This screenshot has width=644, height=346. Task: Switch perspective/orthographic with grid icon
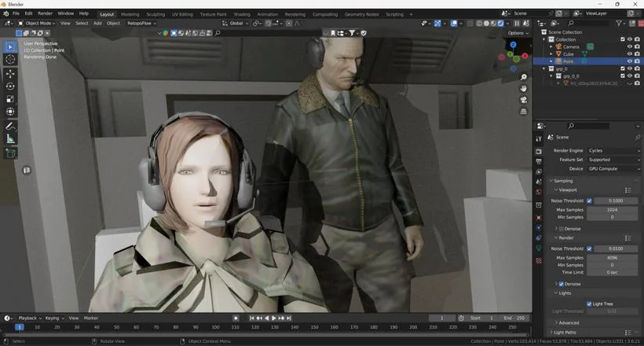[x=524, y=112]
